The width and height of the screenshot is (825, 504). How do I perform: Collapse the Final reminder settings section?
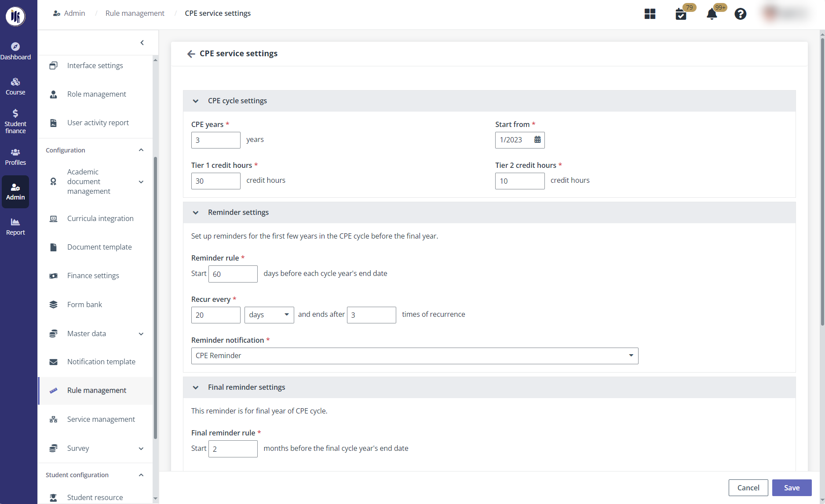click(x=196, y=388)
